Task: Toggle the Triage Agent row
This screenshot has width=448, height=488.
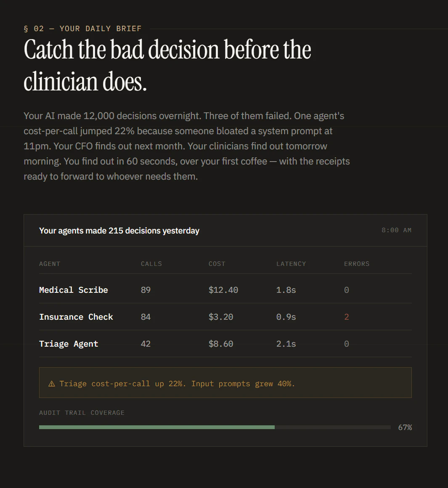Action: pyautogui.click(x=69, y=344)
